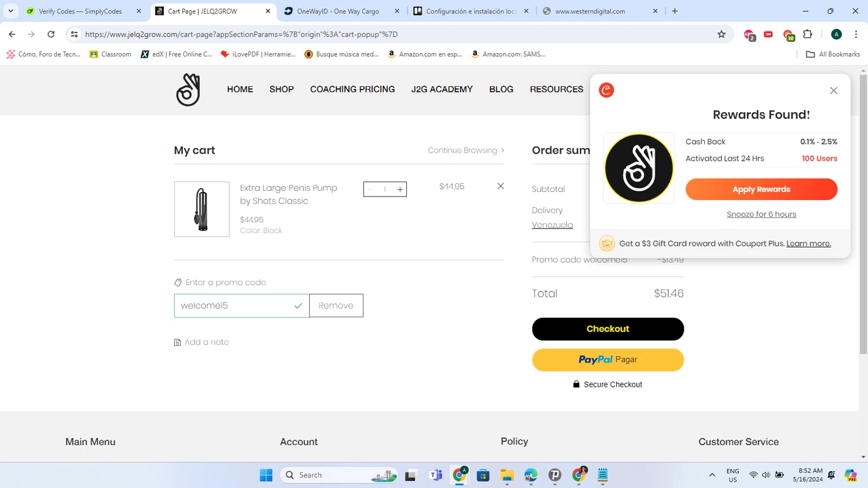Screen dimensions: 868x488
Task: Switch to www.westerndigital.com tab
Action: [x=590, y=11]
